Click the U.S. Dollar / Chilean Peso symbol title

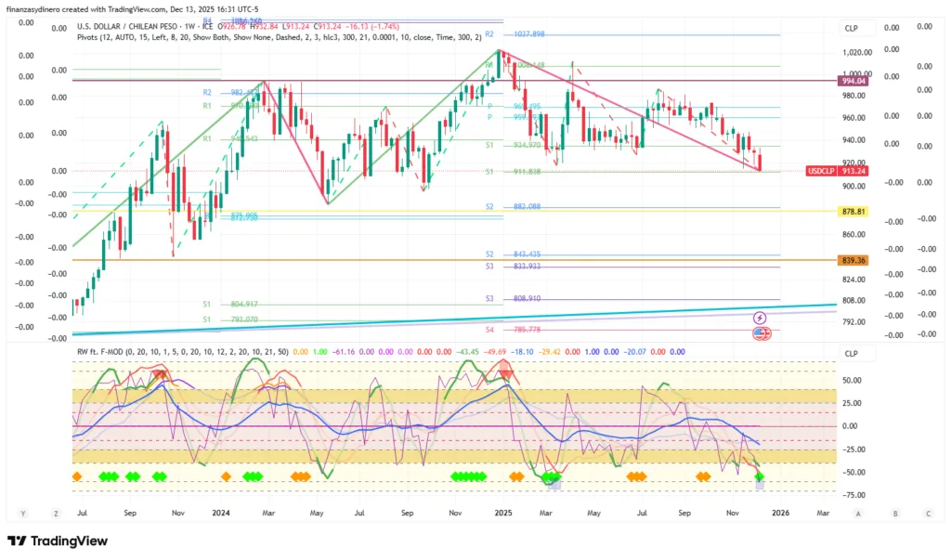tap(135, 26)
